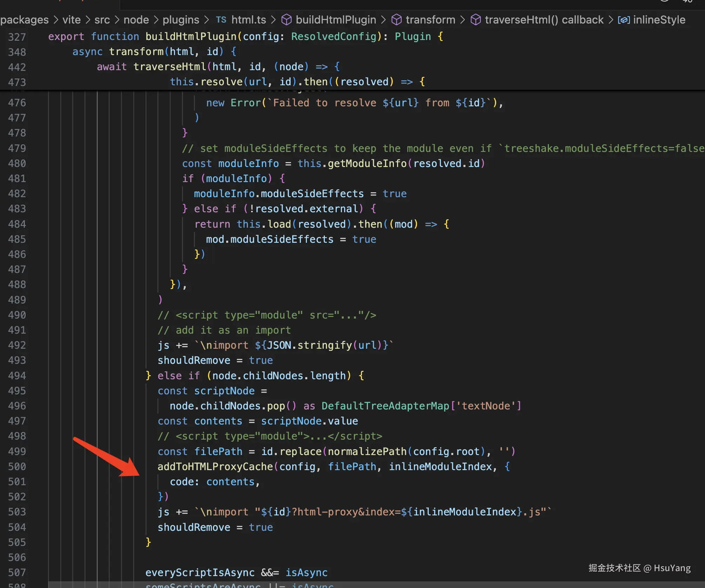Click line number 500 in the gutter
Viewport: 705px width, 588px height.
17,467
